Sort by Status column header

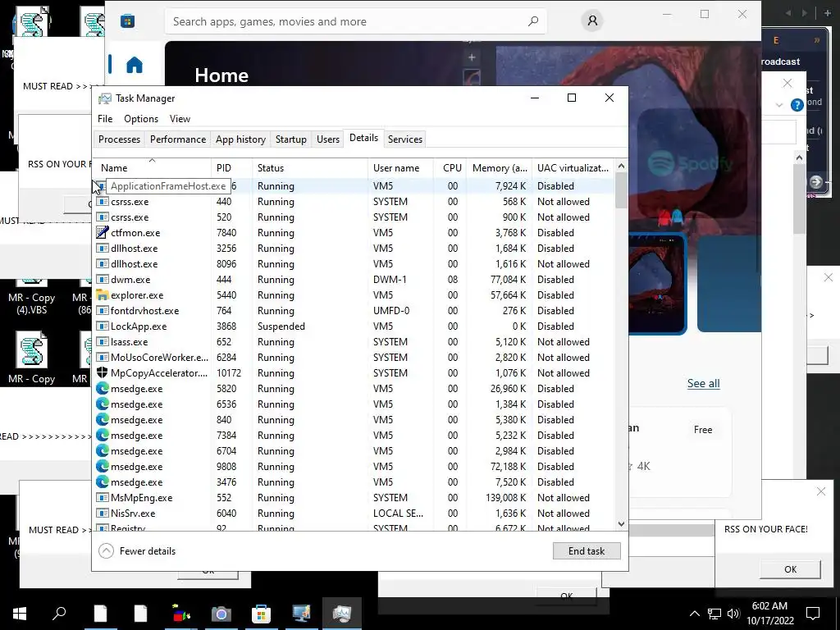[309, 167]
